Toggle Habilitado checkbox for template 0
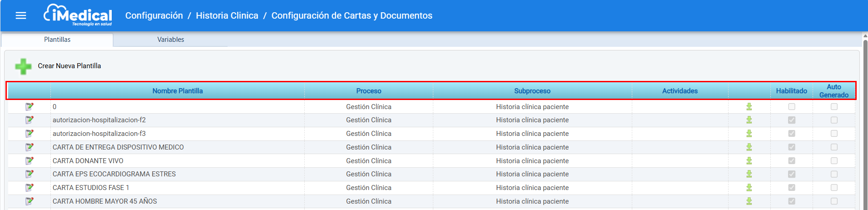This screenshot has width=868, height=210. 792,107
